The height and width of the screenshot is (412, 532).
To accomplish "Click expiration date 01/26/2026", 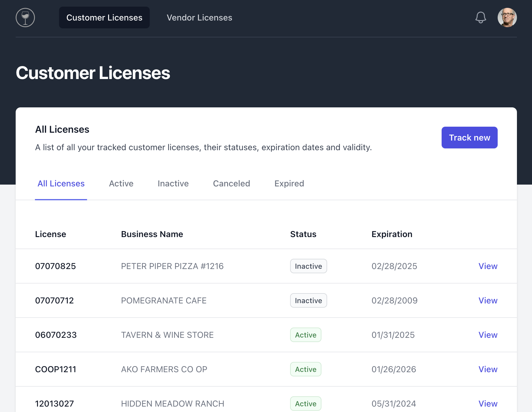I will 394,369.
